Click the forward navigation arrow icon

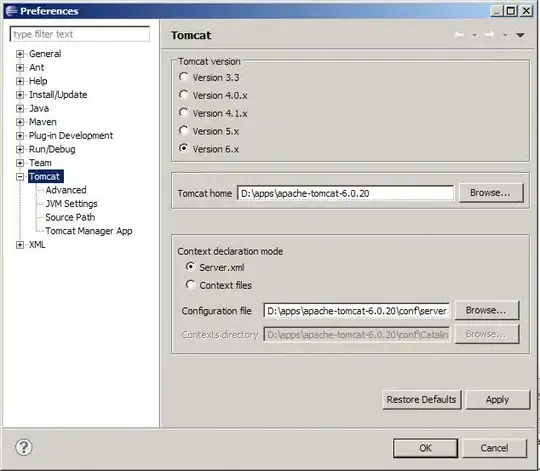[490, 34]
